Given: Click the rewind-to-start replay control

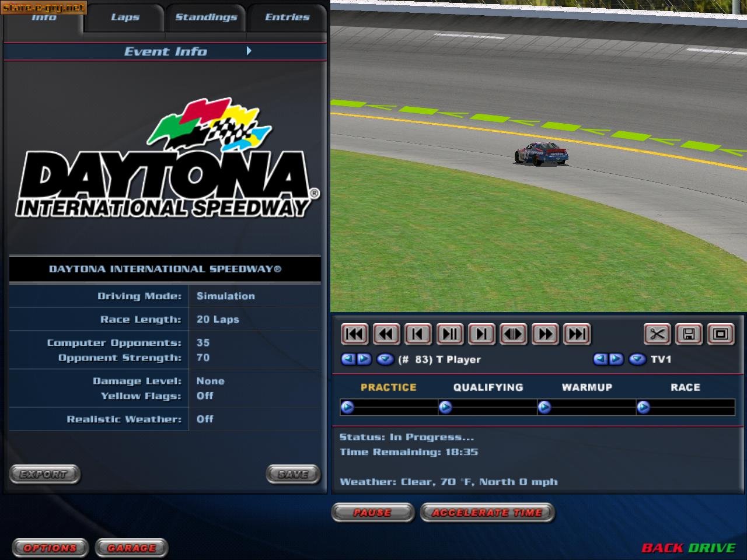Looking at the screenshot, I should [355, 334].
